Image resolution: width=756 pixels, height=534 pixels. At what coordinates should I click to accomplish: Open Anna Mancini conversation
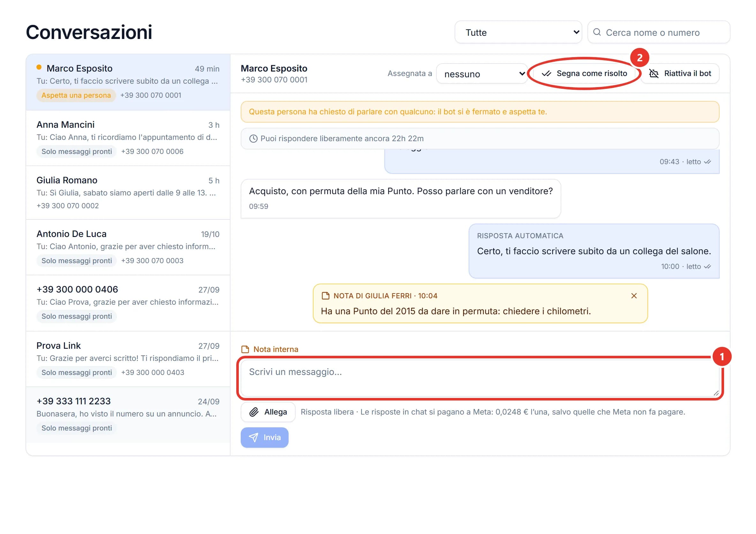point(128,138)
